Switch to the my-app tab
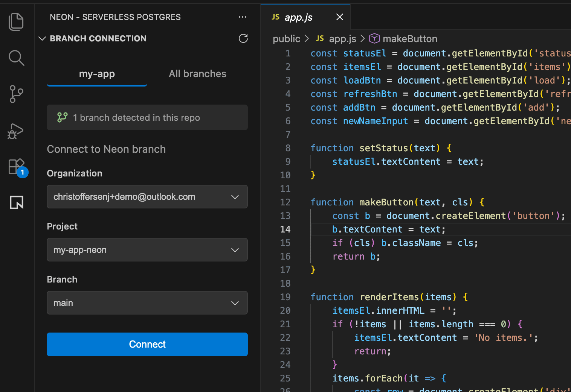Viewport: 571px width, 392px height. tap(97, 74)
